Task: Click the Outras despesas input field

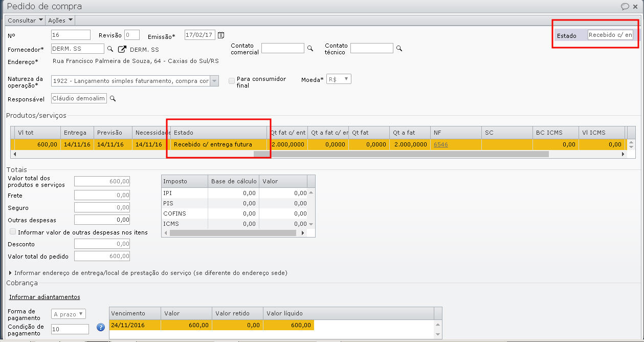Action: coord(102,220)
